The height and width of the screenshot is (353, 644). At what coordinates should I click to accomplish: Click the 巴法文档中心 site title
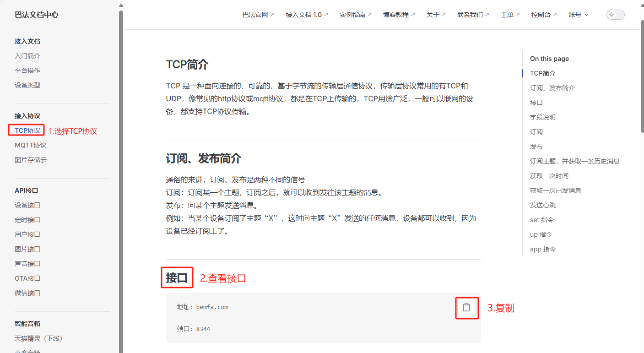point(37,15)
